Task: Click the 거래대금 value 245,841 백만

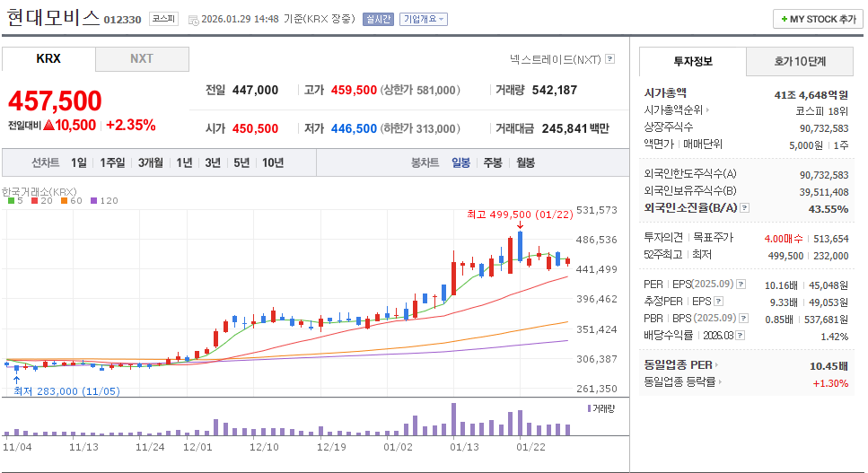Action: 575,129
